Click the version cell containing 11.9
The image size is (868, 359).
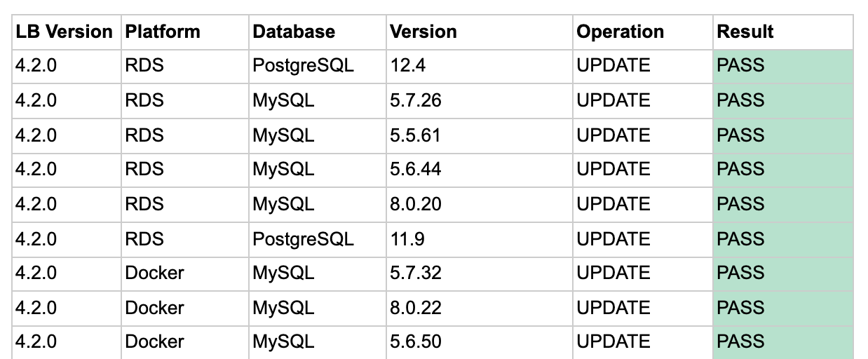click(x=480, y=238)
